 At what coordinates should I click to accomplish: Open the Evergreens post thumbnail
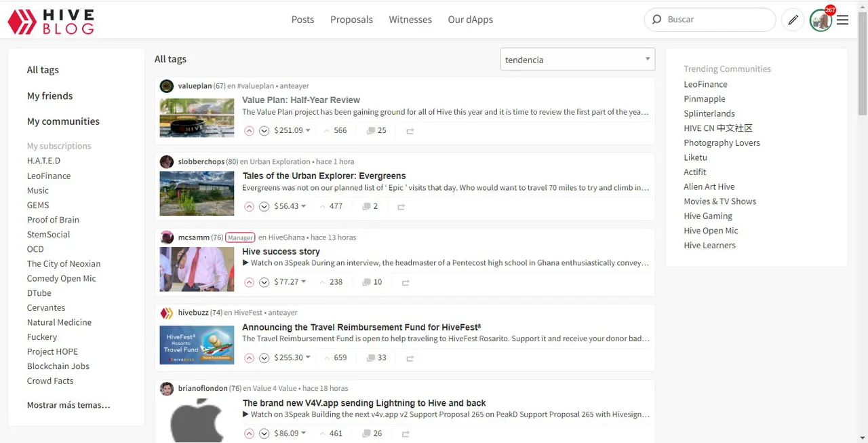197,193
